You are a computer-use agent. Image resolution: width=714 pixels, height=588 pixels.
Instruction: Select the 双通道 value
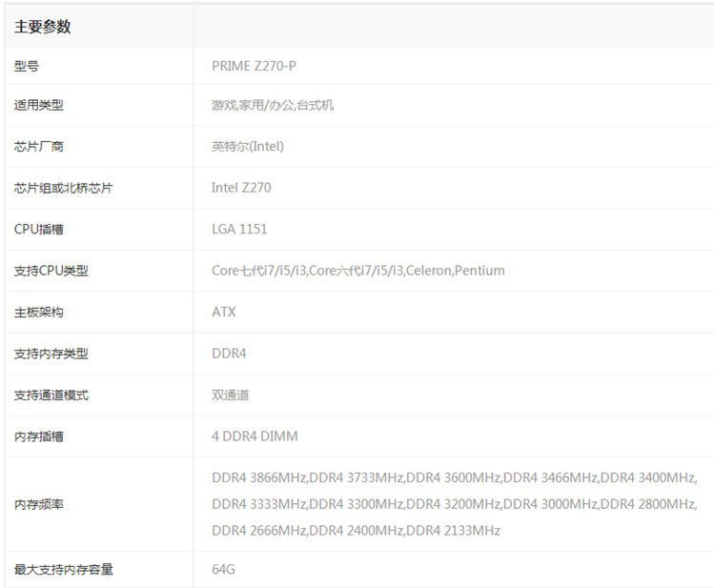click(231, 395)
